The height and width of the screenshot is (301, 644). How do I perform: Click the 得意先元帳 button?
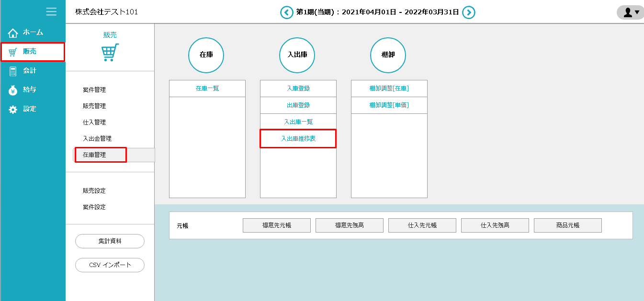[277, 225]
